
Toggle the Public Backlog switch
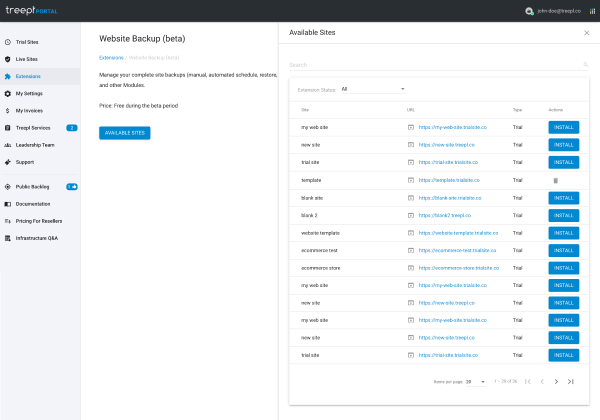coord(72,186)
